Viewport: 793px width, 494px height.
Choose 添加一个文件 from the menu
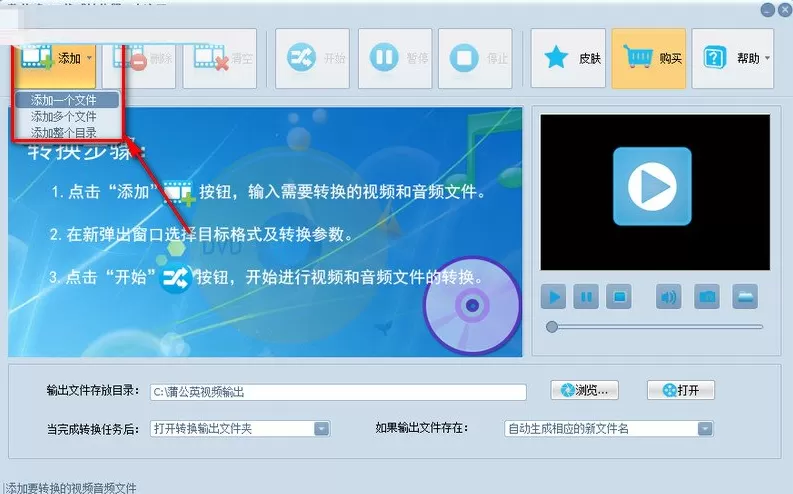(x=67, y=100)
